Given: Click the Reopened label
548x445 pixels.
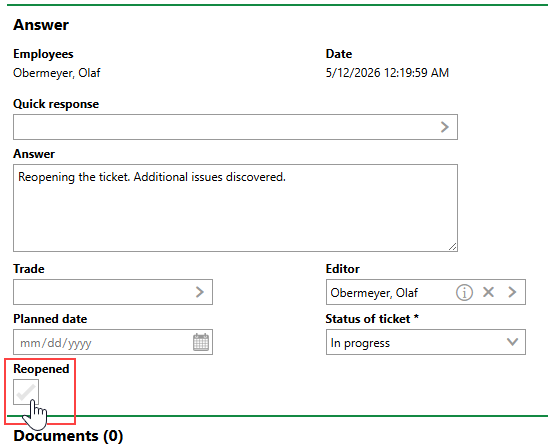Looking at the screenshot, I should [x=41, y=369].
